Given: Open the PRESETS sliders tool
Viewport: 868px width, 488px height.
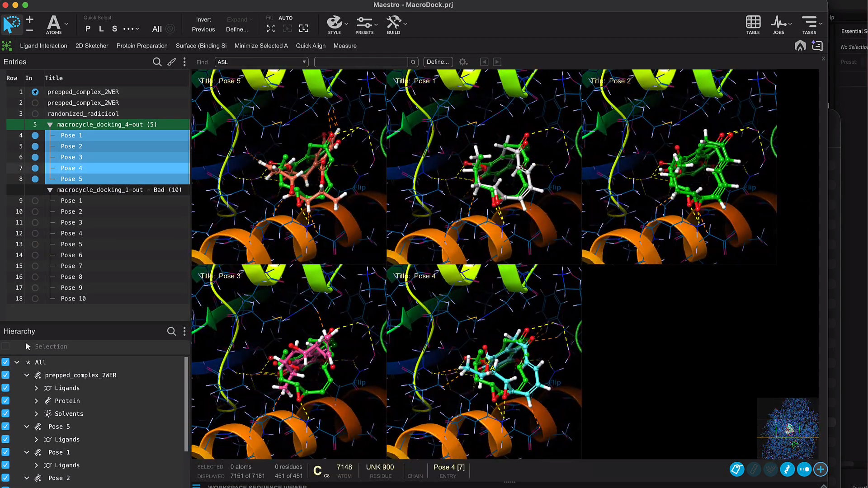Looking at the screenshot, I should click(364, 25).
